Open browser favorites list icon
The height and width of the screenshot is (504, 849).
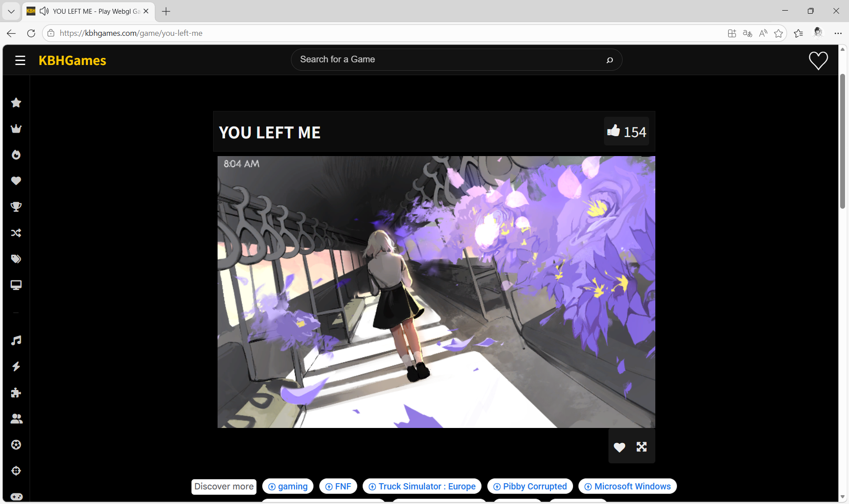click(798, 33)
